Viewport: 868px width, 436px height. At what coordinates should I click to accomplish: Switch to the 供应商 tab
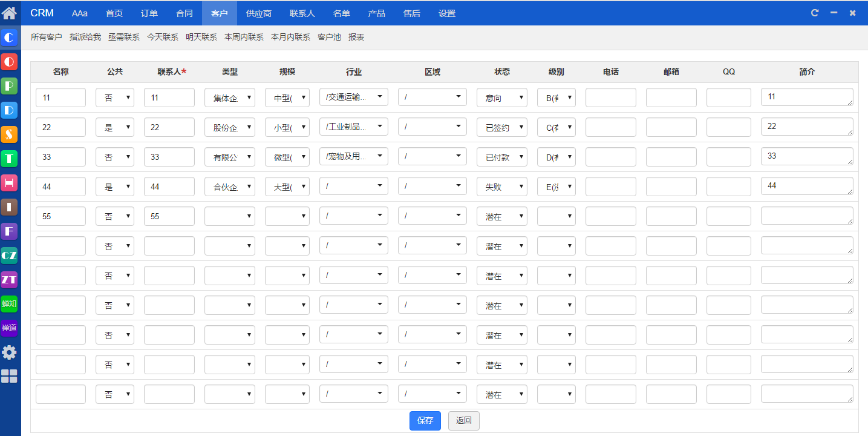point(259,13)
